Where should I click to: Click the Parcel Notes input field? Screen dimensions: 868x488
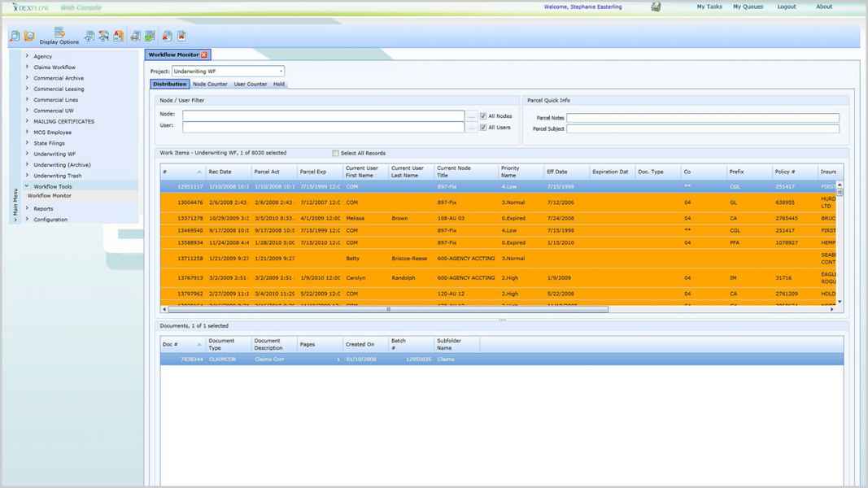point(702,118)
